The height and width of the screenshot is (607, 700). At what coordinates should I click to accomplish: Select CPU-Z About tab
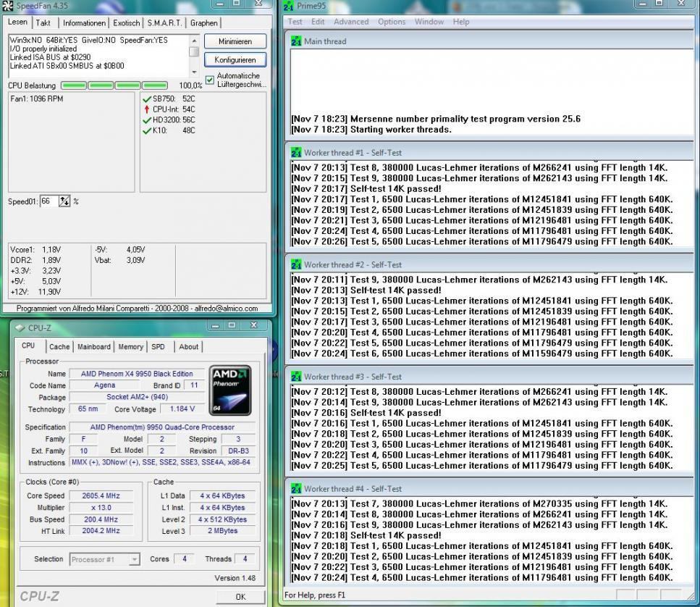click(x=188, y=347)
